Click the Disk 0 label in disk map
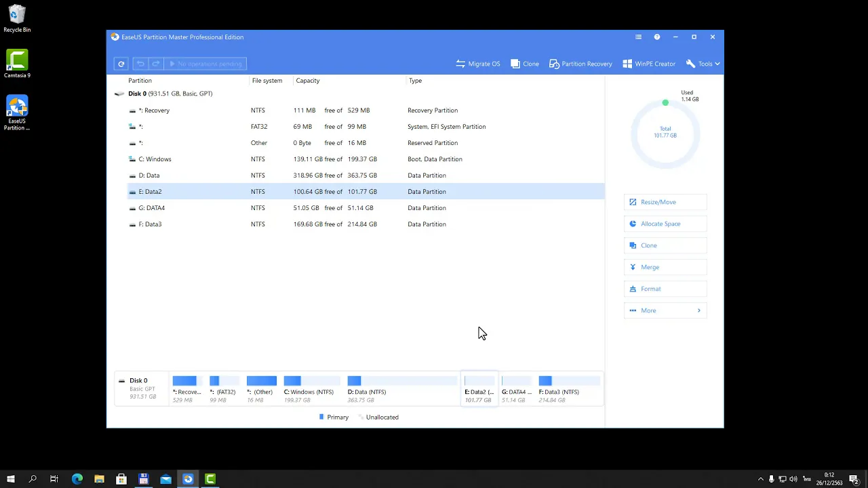 coord(138,381)
